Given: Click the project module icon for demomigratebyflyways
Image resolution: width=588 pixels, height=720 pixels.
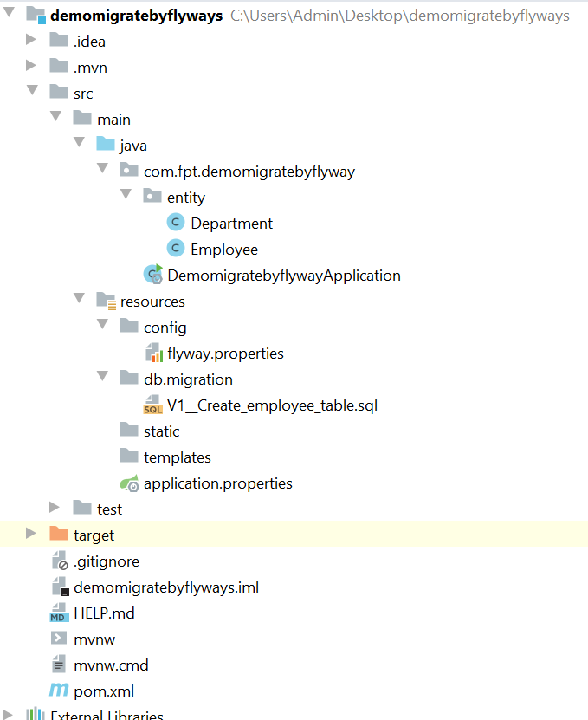Looking at the screenshot, I should click(36, 15).
